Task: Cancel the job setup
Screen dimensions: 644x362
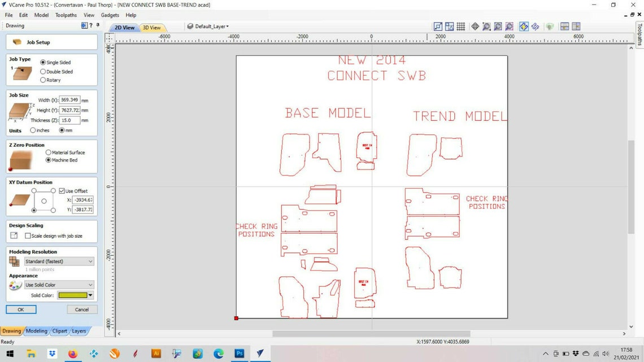Action: pyautogui.click(x=82, y=309)
